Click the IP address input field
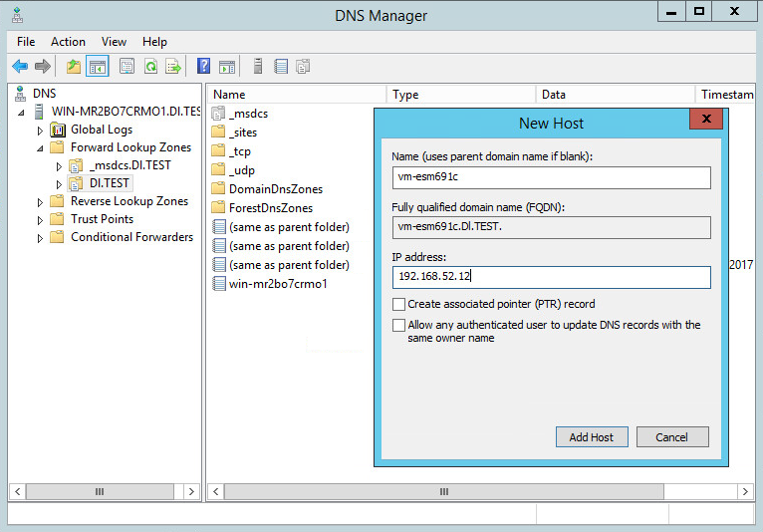Image resolution: width=763 pixels, height=532 pixels. click(551, 277)
